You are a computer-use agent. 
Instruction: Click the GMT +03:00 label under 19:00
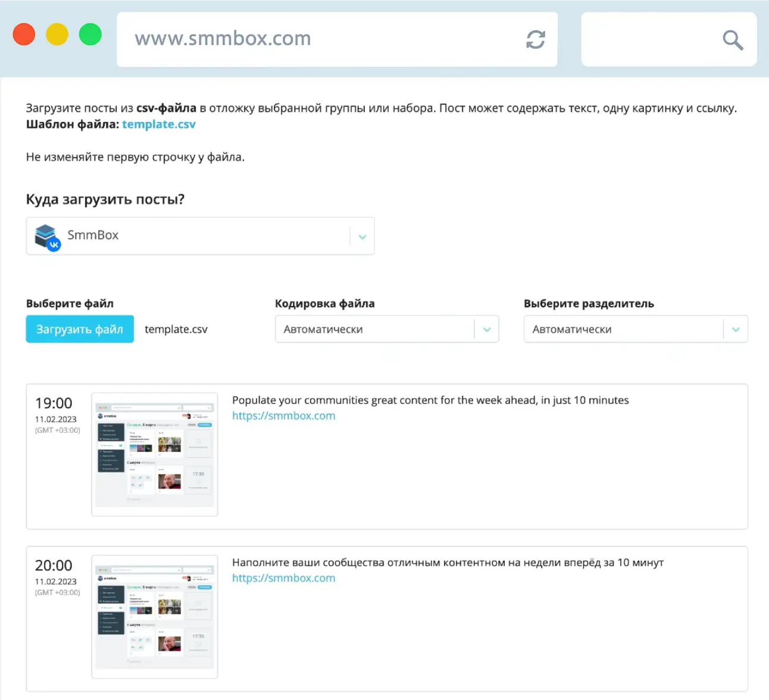[57, 430]
